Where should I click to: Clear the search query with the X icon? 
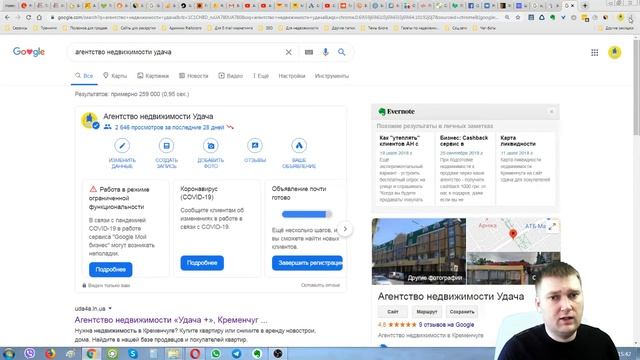coord(288,52)
